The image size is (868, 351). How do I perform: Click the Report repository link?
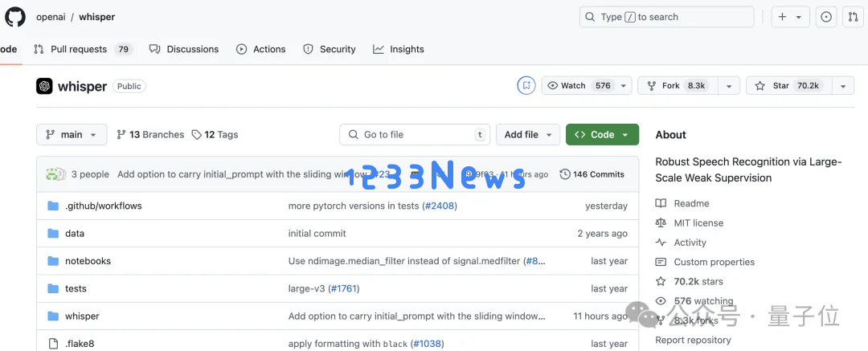[x=693, y=340]
